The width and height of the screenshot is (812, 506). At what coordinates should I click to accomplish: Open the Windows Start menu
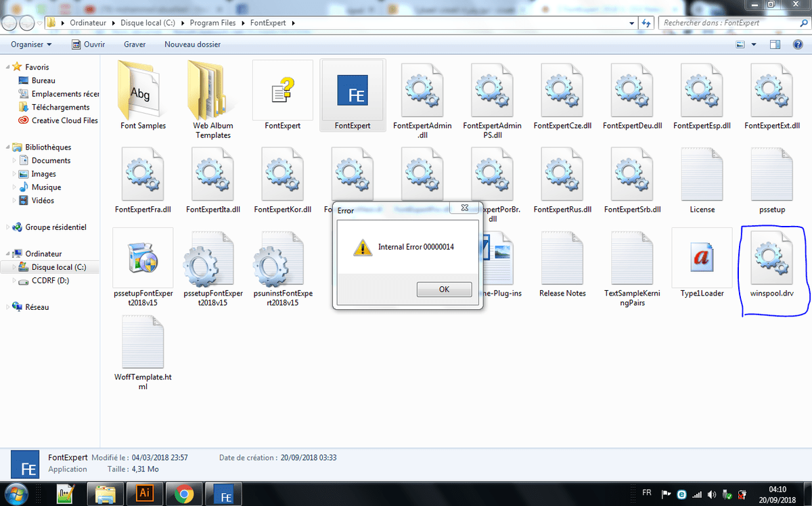(16, 493)
